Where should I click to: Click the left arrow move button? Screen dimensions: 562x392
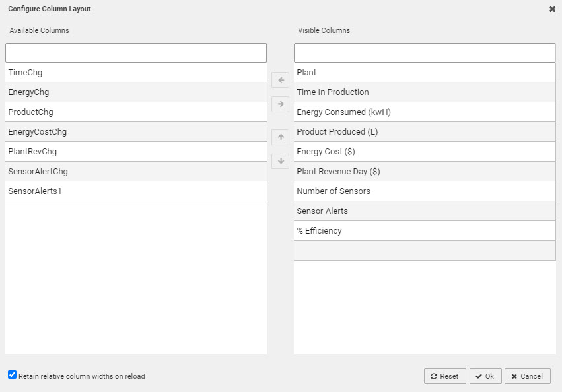click(280, 81)
